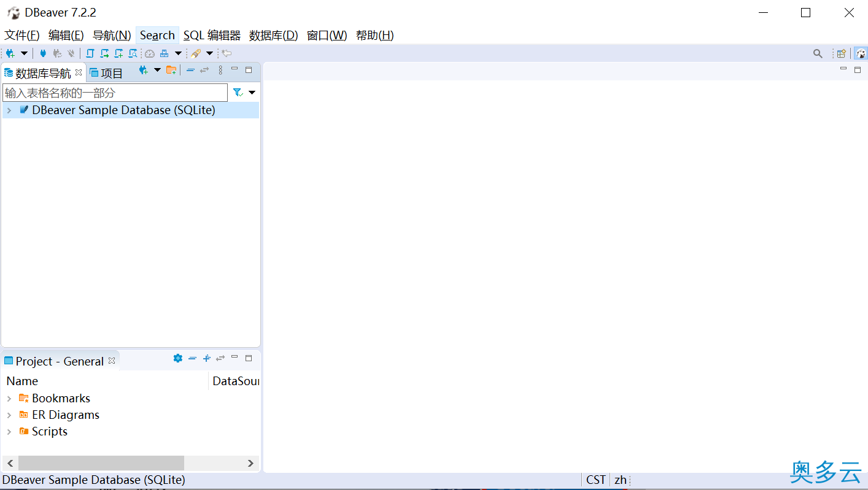Click Expand All plus icon in Project panel
868x490 pixels.
[x=206, y=358]
